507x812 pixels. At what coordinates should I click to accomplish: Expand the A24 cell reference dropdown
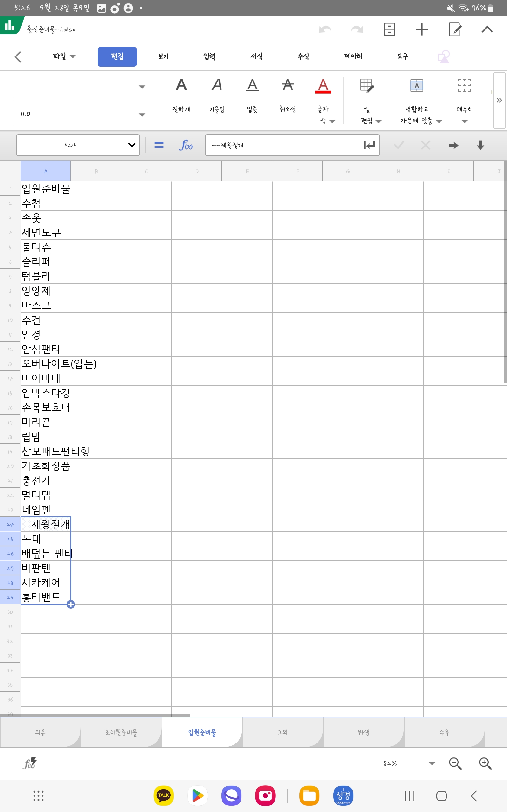[x=132, y=145]
